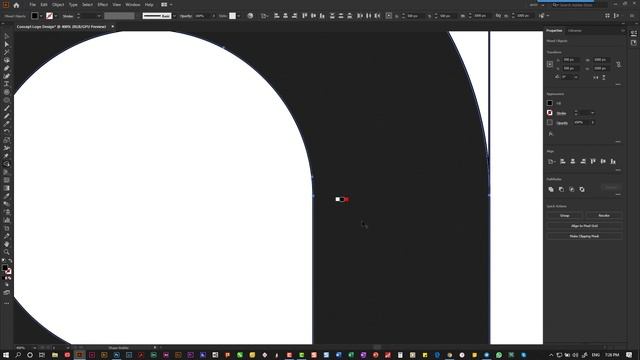Click Vertical Distribute Top in control bar
This screenshot has width=640, height=360.
point(332,16)
